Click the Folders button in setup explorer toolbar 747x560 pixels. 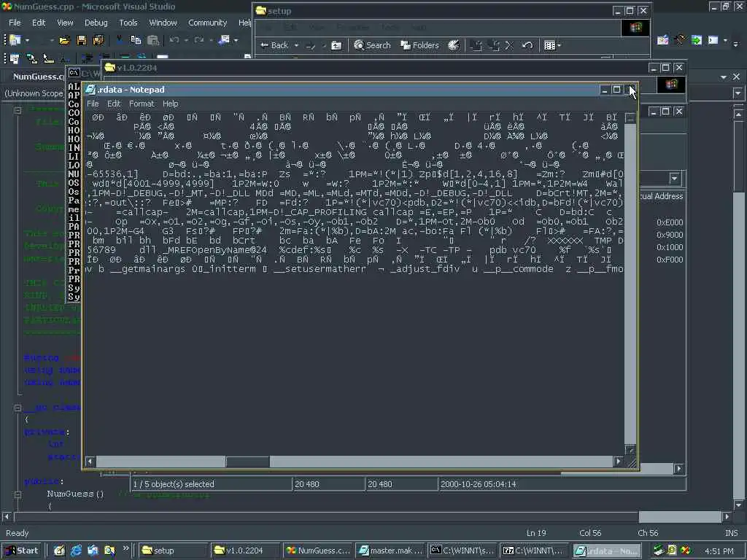(419, 45)
